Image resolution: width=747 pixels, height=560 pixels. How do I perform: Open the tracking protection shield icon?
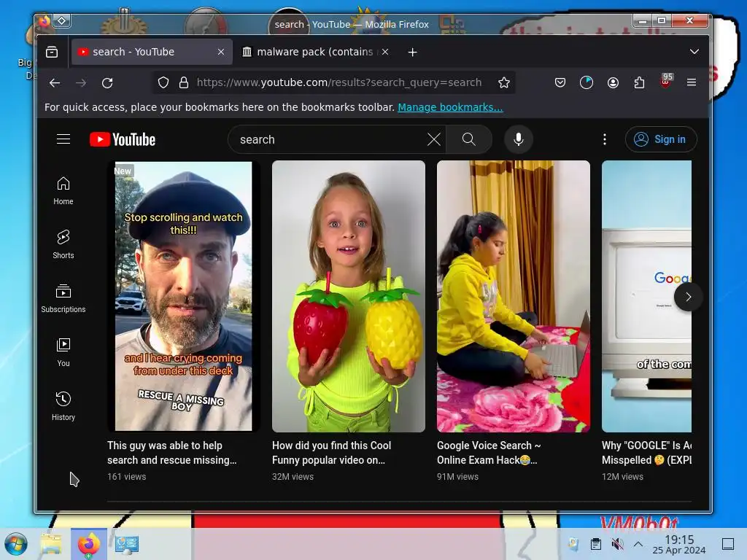(163, 83)
